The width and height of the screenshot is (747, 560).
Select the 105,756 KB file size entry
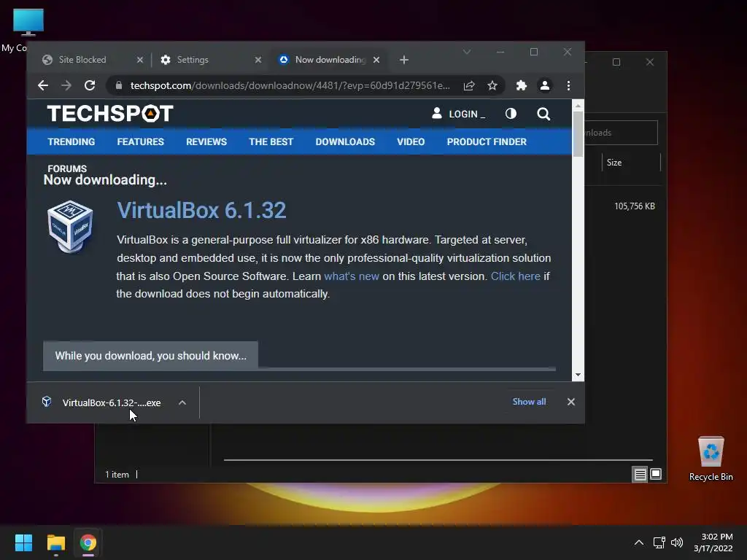pyautogui.click(x=634, y=206)
